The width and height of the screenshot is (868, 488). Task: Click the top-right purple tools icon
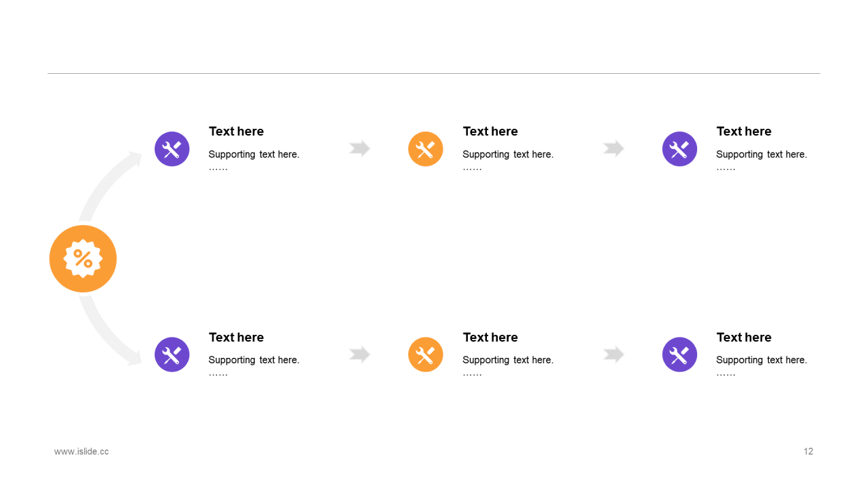(679, 148)
